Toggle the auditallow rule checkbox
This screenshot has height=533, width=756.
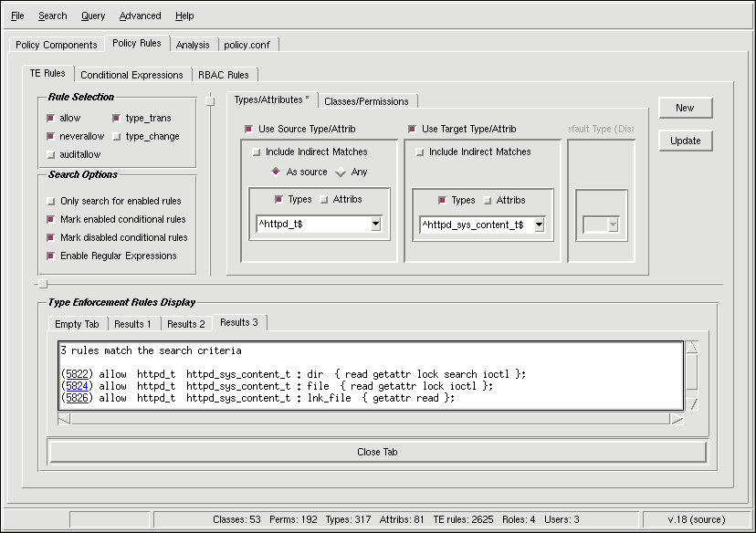click(x=51, y=154)
